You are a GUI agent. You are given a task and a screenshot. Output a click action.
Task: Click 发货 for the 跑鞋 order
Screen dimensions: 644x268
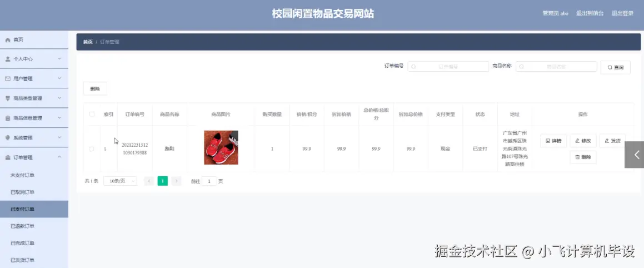click(612, 141)
